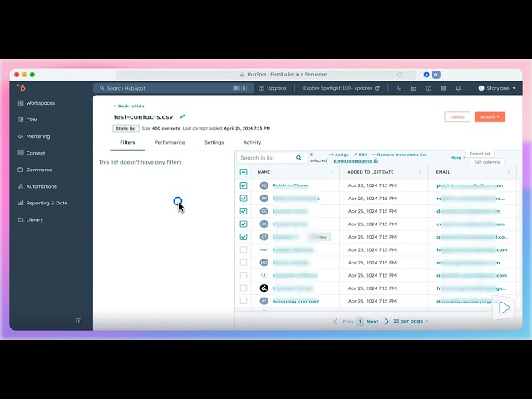Click the Export list button
Image resolution: width=532 pixels, height=399 pixels.
tap(480, 154)
